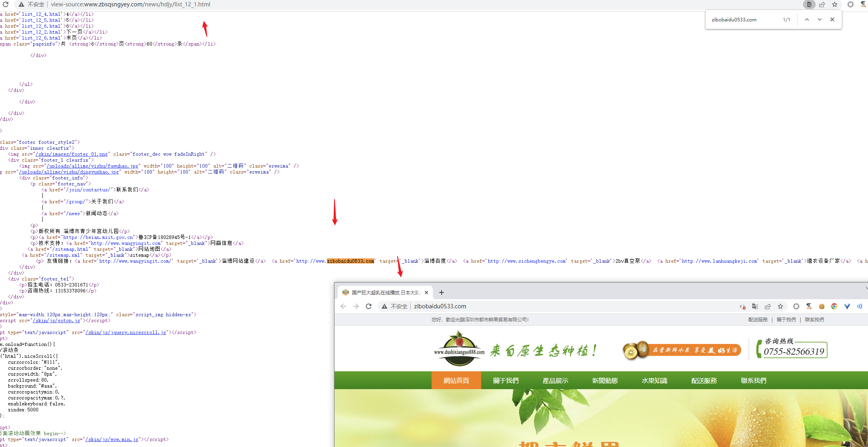The width and height of the screenshot is (868, 447).
Task: Open /skin/js/gotop.js source link
Action: [x=56, y=321]
